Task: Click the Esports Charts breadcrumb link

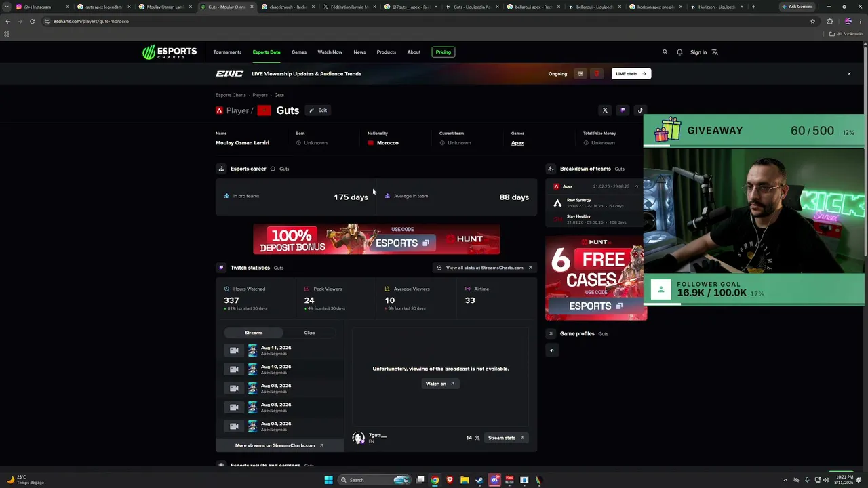Action: tap(231, 95)
